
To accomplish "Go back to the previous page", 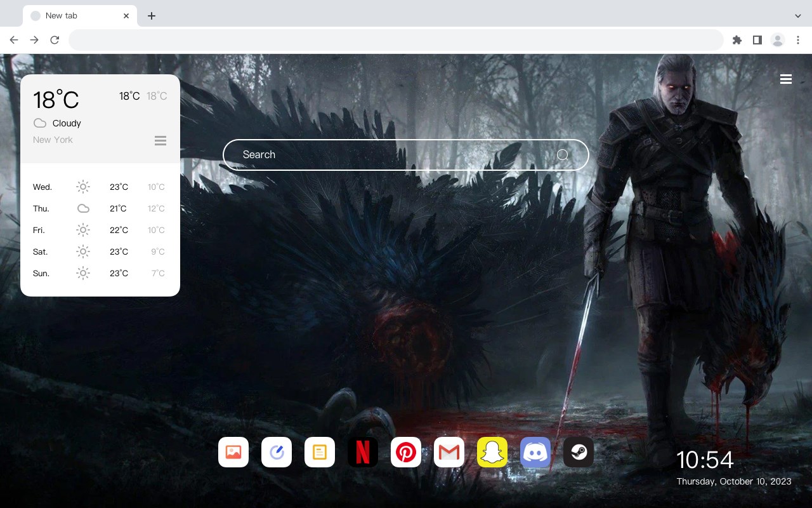I will coord(14,40).
